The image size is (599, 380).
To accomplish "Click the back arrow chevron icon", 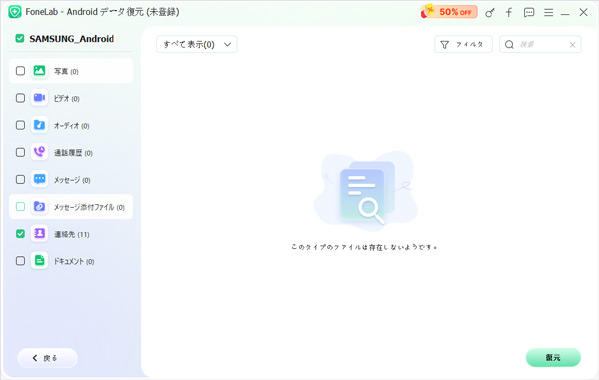I will (35, 358).
